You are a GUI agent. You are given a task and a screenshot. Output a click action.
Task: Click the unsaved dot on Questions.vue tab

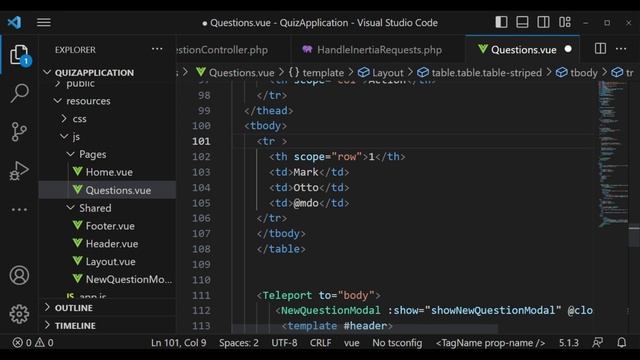coord(568,49)
